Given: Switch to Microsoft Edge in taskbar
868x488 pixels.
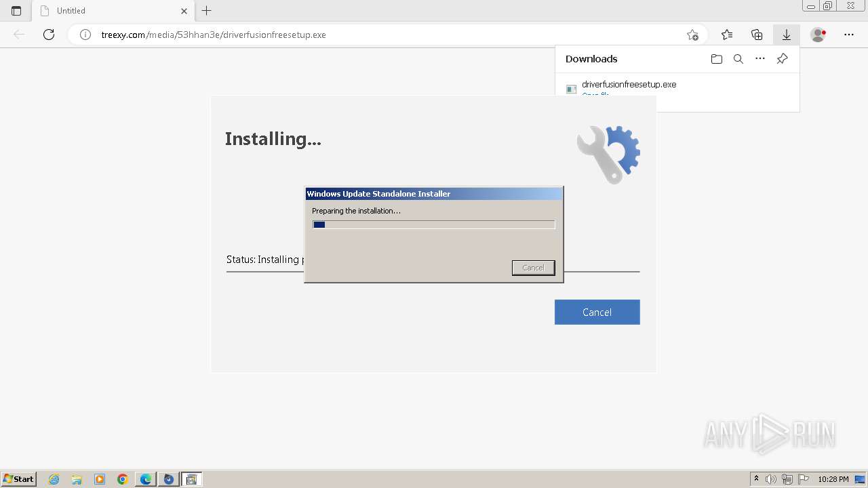Looking at the screenshot, I should [x=146, y=479].
